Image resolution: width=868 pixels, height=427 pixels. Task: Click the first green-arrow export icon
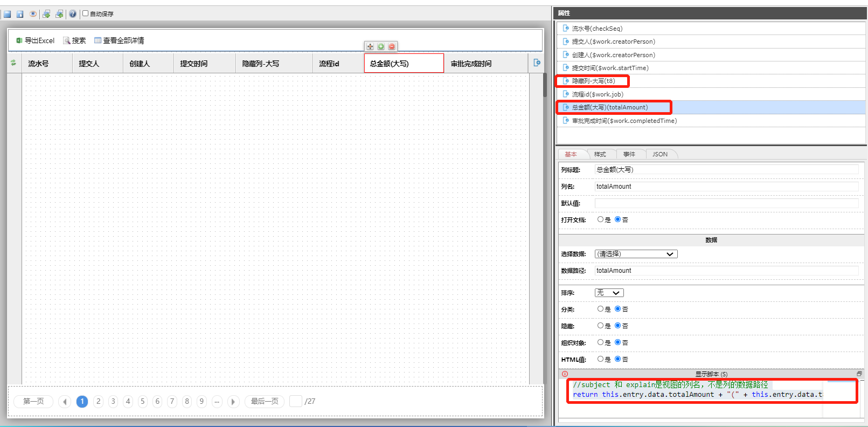pos(46,14)
